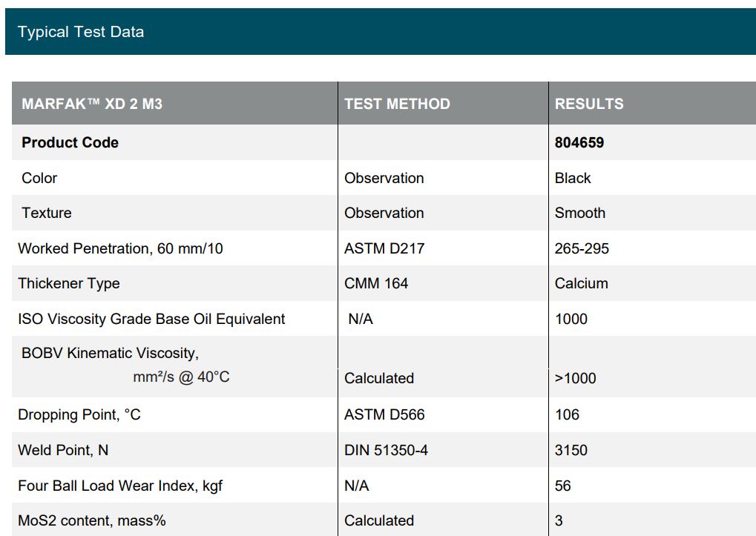756x536 pixels.
Task: Click the 'Texture' property cell
Action: point(47,213)
